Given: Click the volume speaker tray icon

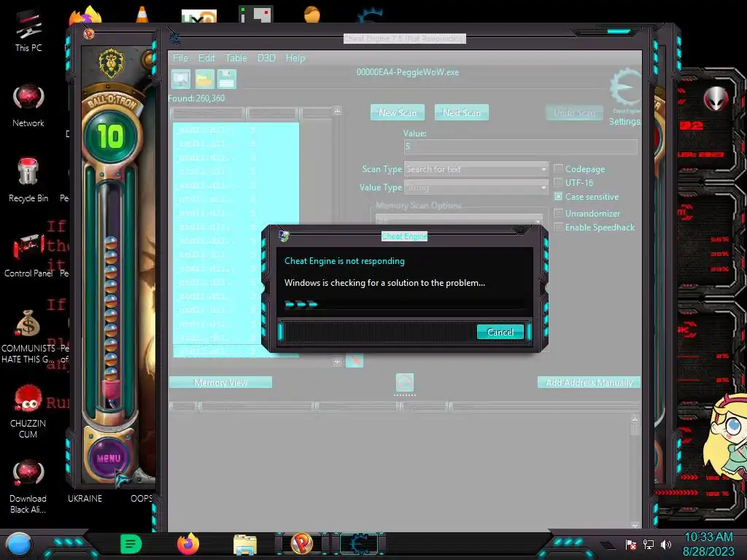Looking at the screenshot, I should coord(666,544).
